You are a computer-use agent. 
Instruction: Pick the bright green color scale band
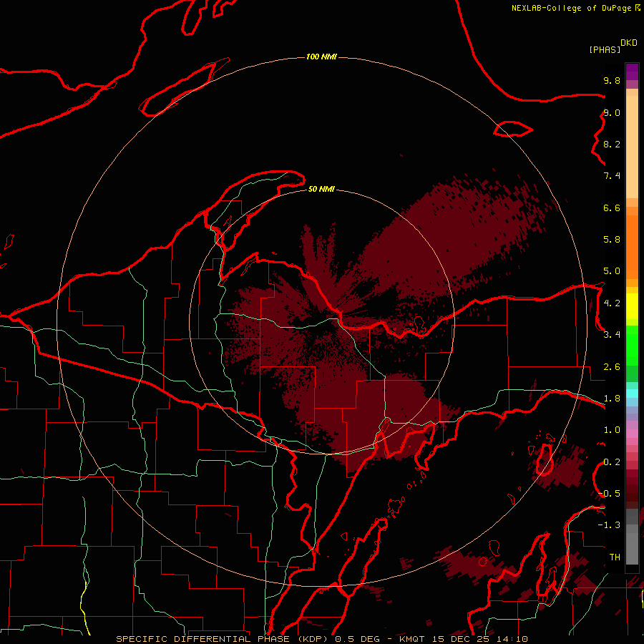pos(632,346)
